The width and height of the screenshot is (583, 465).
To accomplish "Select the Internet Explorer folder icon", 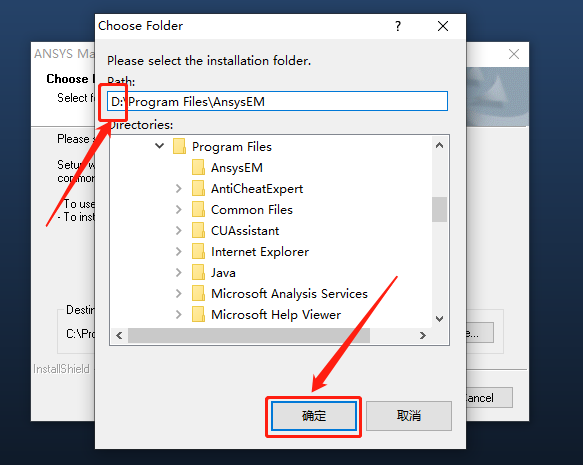I will (x=198, y=252).
